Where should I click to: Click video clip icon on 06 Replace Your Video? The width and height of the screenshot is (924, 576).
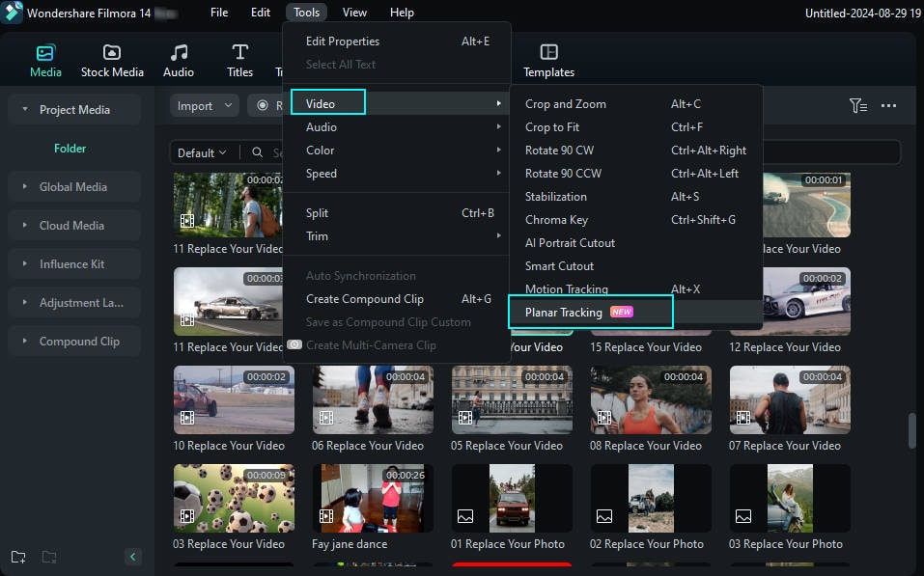pos(326,418)
